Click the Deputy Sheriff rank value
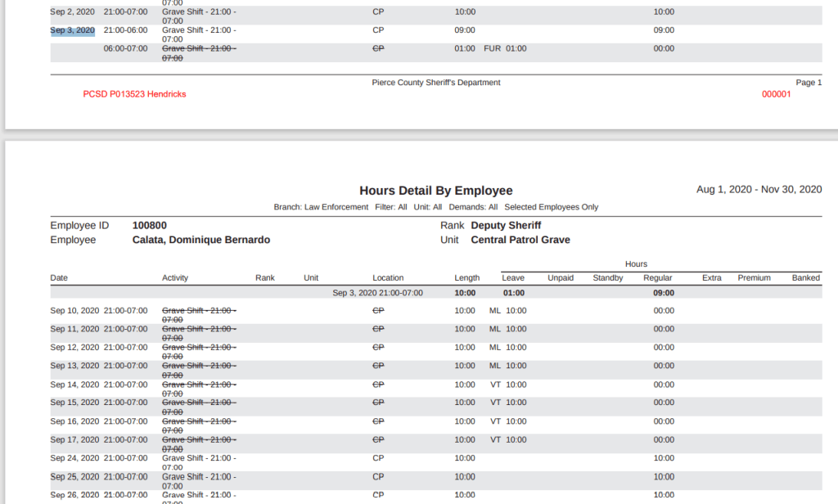This screenshot has width=838, height=504. pyautogui.click(x=506, y=225)
